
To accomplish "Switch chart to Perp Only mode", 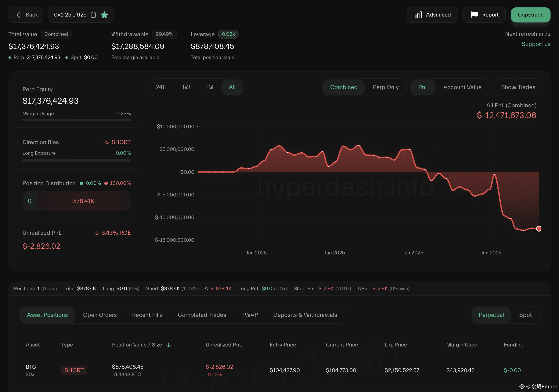I will 385,87.
